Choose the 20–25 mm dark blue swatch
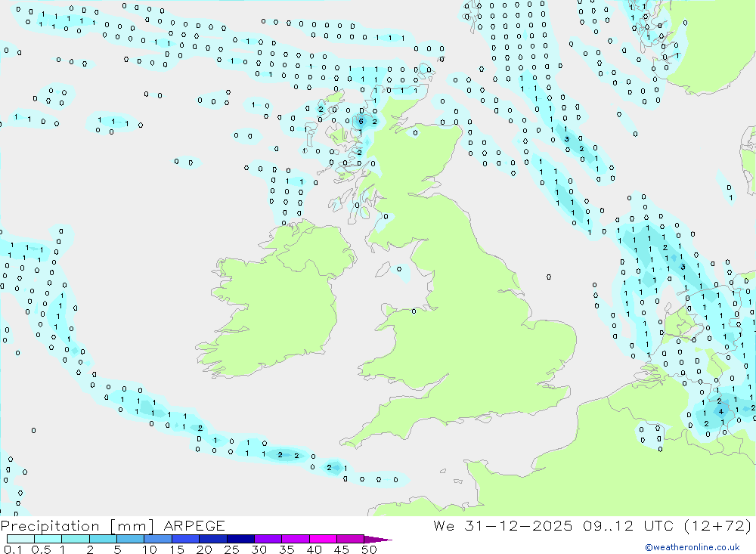Image resolution: width=756 pixels, height=554 pixels. [x=212, y=539]
